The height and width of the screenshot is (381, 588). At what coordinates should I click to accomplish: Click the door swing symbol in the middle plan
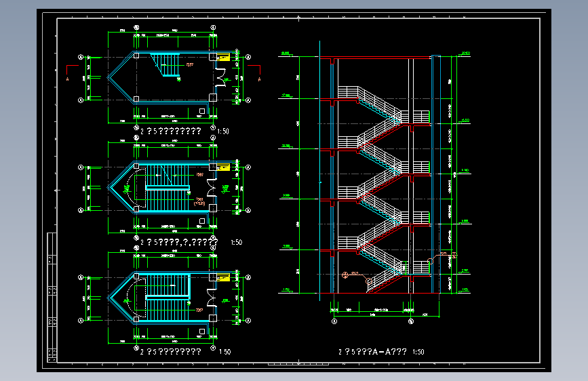coord(212,188)
